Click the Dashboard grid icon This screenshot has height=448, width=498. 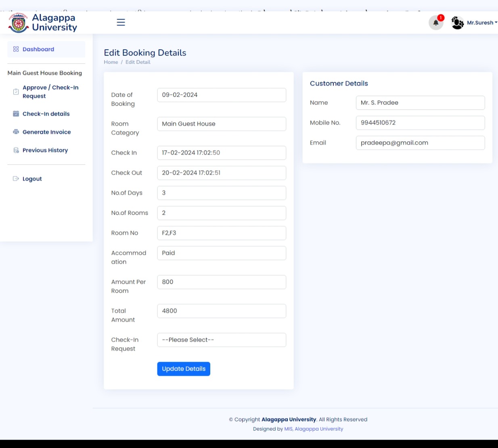point(16,49)
